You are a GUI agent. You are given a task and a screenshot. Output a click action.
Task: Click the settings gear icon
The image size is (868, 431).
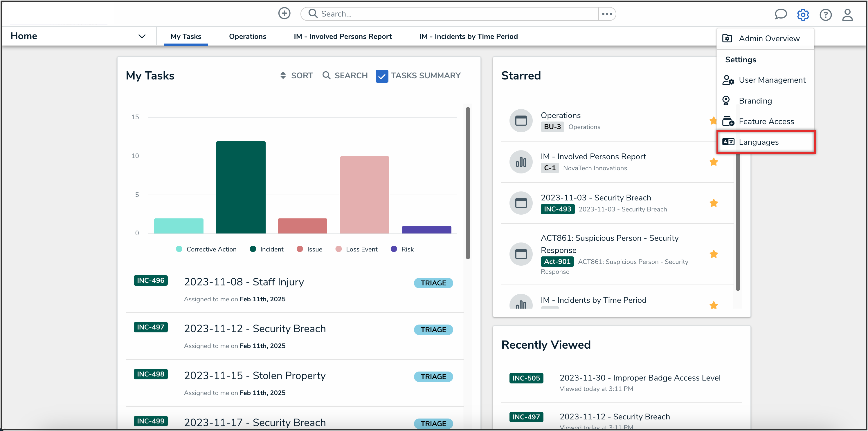click(803, 15)
